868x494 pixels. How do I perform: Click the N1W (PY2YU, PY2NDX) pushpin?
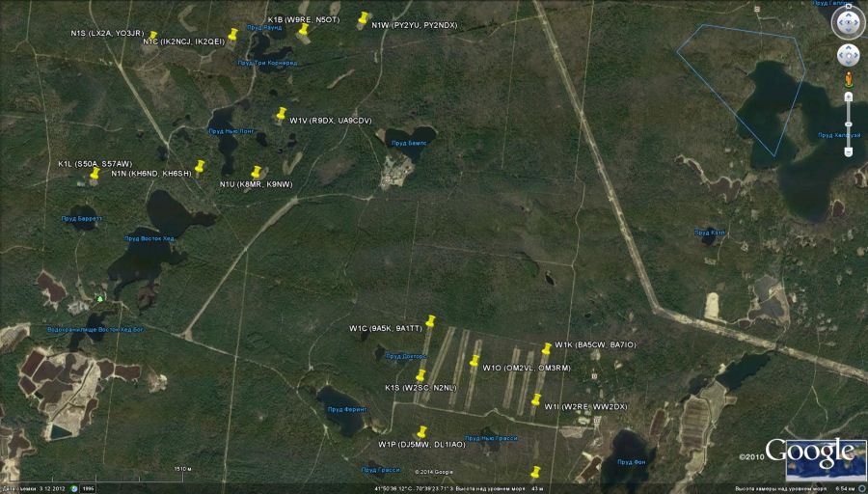coord(364,18)
